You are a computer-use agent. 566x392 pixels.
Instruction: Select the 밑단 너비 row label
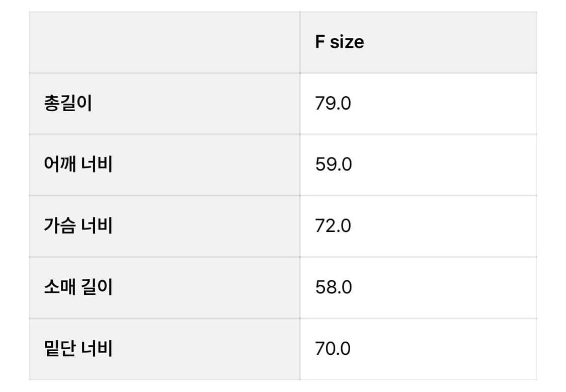(78, 348)
